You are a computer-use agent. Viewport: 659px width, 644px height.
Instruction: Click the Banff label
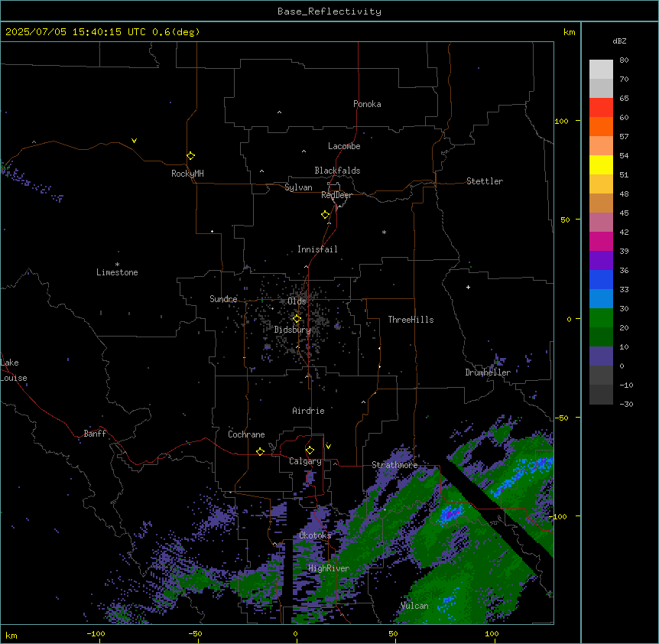[95, 434]
